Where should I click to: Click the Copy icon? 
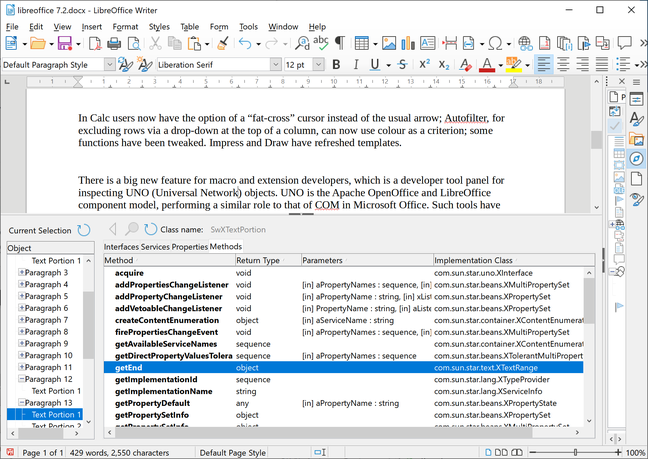click(x=174, y=43)
